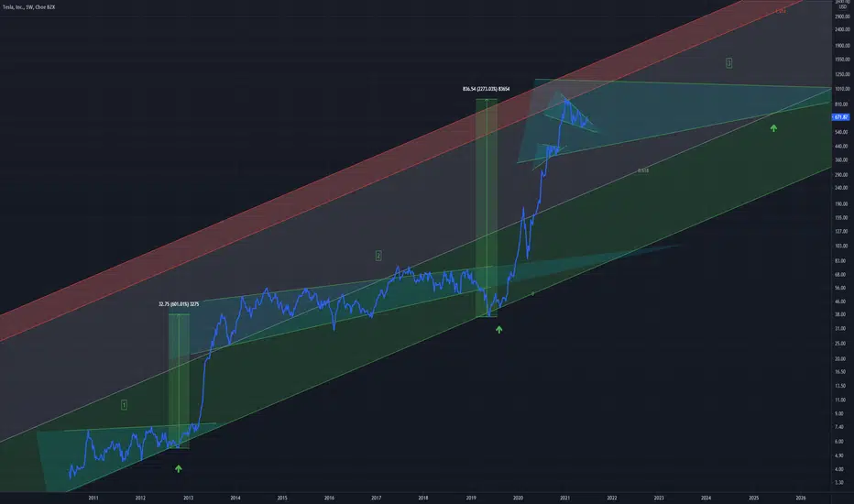The width and height of the screenshot is (854, 504).
Task: Click the 68.00 price axis label
Action: point(840,275)
